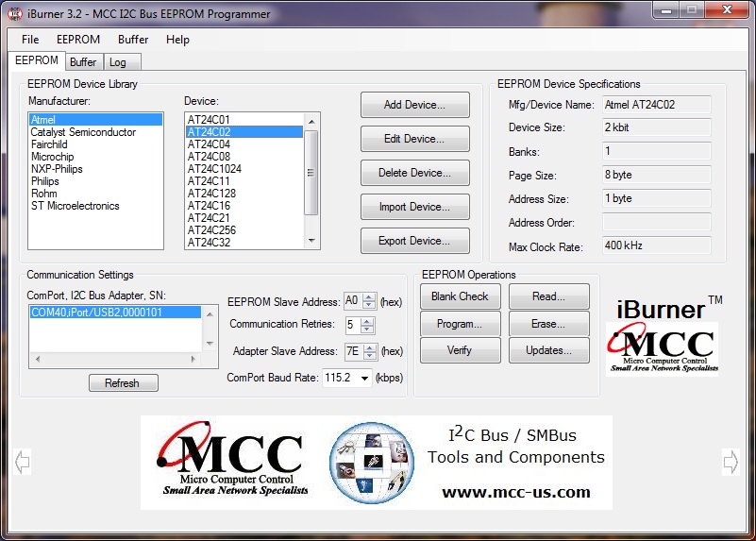Viewport: 756px width, 541px height.
Task: Increase the Adapter Slave Address value
Action: point(370,347)
